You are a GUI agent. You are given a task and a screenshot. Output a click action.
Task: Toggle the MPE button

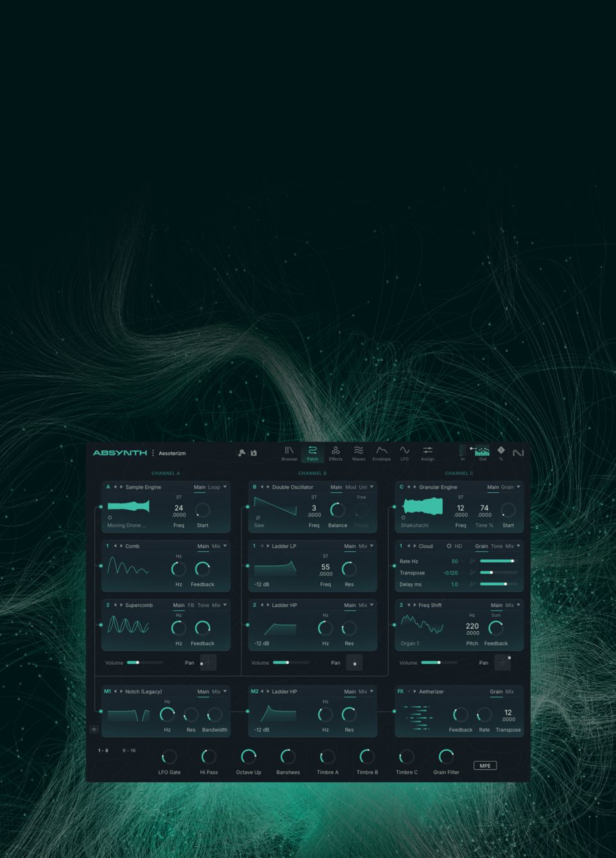pos(485,766)
